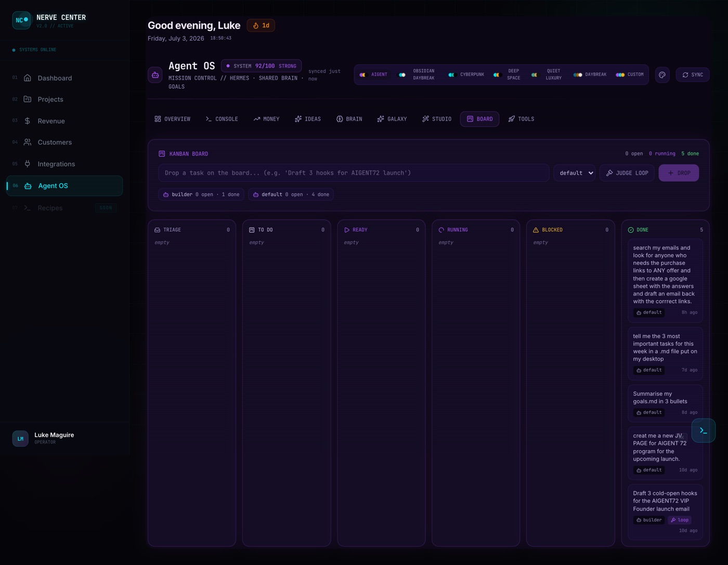728x565 pixels.
Task: Click the loop tag on hooks card
Action: (x=680, y=520)
